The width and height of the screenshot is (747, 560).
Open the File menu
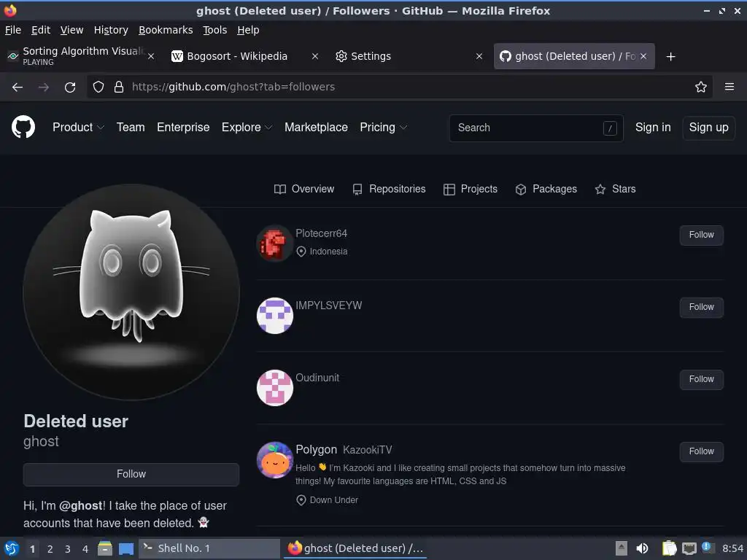click(13, 30)
